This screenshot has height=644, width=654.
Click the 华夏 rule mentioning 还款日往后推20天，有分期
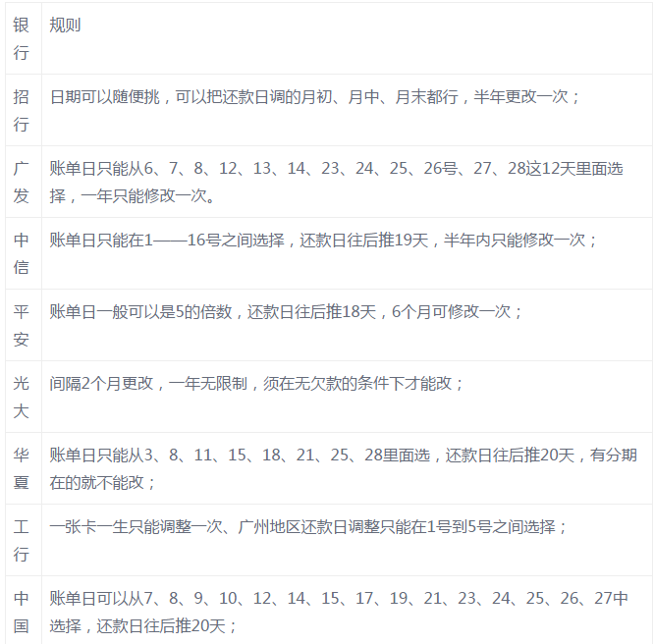[347, 469]
